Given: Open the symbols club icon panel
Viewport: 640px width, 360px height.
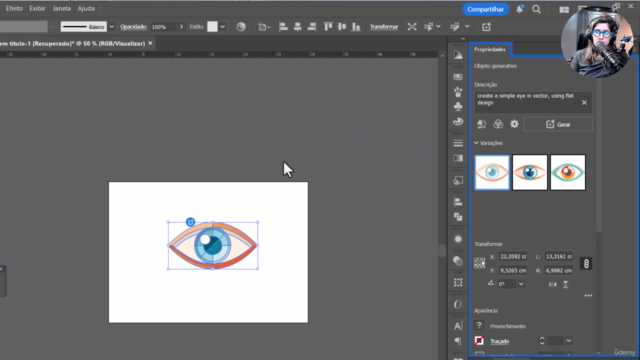Looking at the screenshot, I should pyautogui.click(x=458, y=107).
